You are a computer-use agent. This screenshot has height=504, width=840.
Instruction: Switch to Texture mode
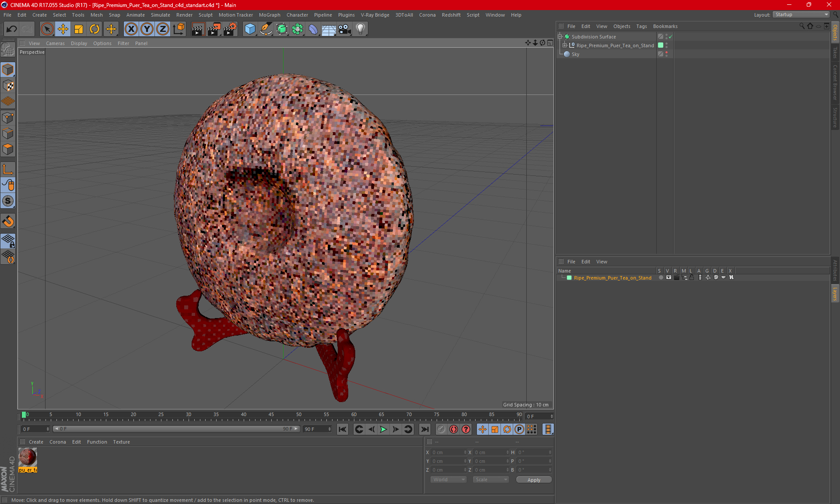point(8,86)
